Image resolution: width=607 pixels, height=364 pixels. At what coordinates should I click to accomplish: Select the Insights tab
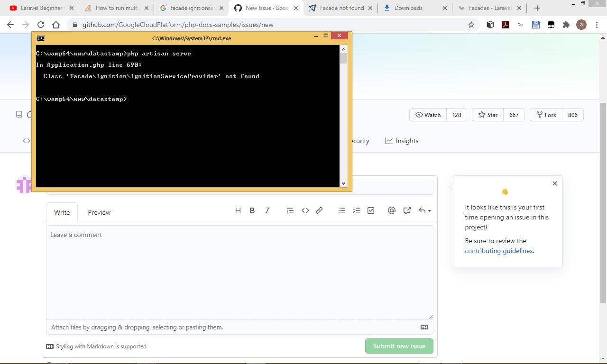[402, 141]
